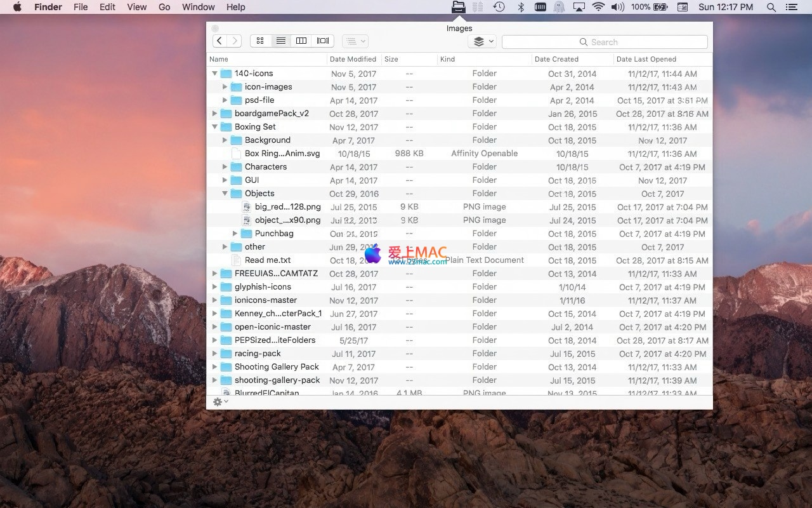Switch to icon grid view
Viewport: 812px width, 508px height.
pos(260,41)
